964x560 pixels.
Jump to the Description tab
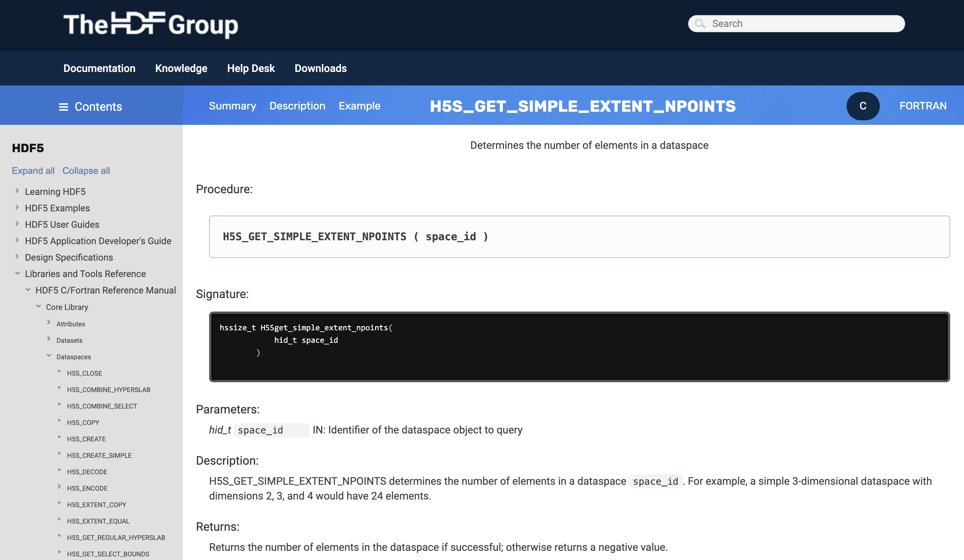click(297, 106)
